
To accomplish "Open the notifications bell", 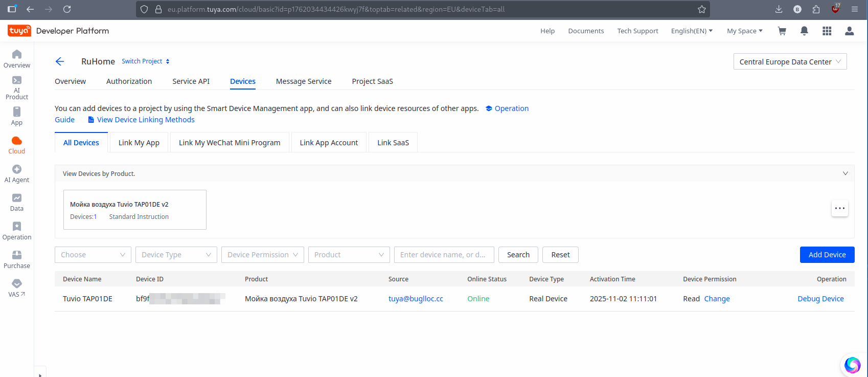I will 804,31.
